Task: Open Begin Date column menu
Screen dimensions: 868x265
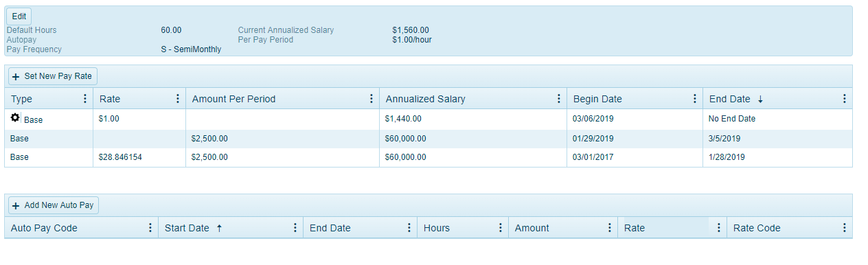Action: click(695, 99)
